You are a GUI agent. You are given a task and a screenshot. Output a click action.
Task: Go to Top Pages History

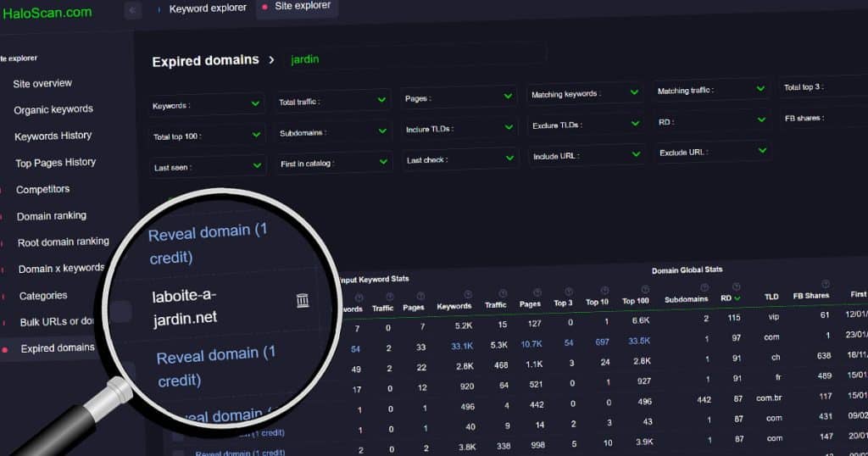click(55, 163)
